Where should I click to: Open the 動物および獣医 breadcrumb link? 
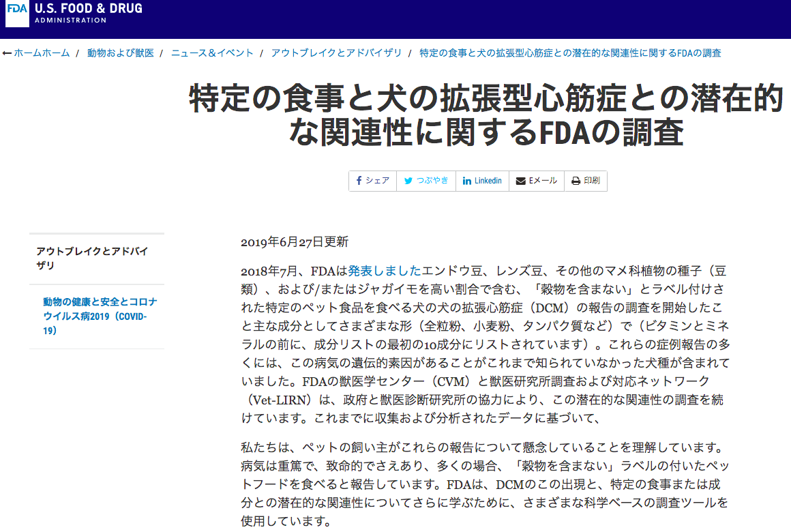(121, 53)
